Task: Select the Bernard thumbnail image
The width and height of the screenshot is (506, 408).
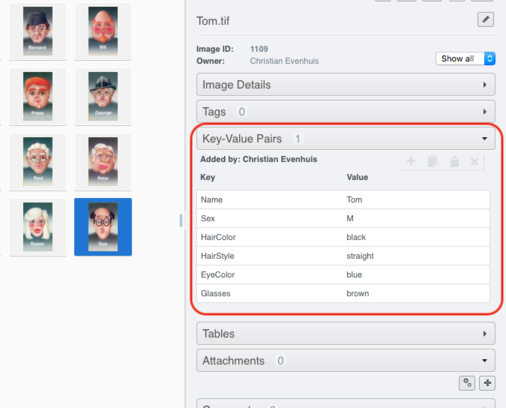Action: [38, 31]
